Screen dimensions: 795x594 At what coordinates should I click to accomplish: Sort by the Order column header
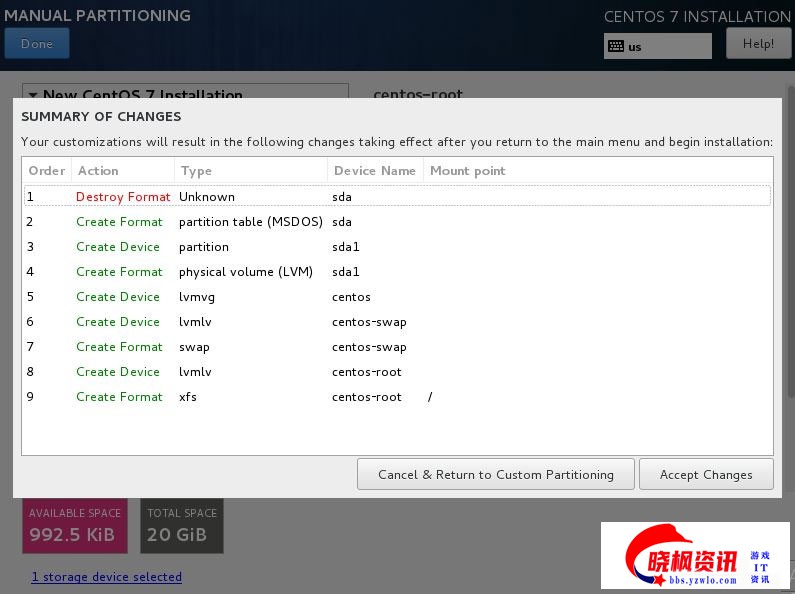tap(46, 171)
